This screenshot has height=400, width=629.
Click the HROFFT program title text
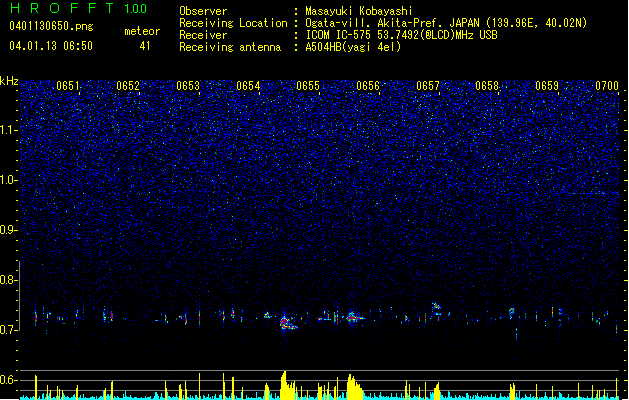pyautogui.click(x=62, y=8)
